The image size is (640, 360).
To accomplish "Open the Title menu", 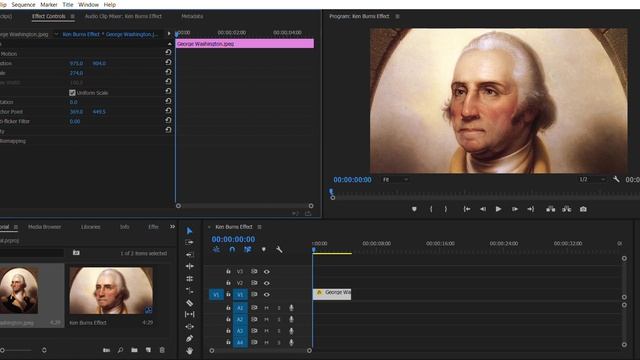I will coord(68,4).
